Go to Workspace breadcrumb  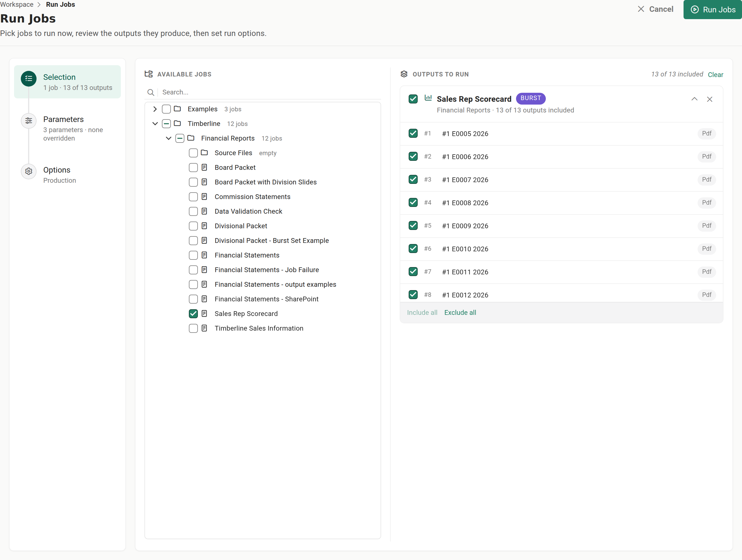point(17,4)
